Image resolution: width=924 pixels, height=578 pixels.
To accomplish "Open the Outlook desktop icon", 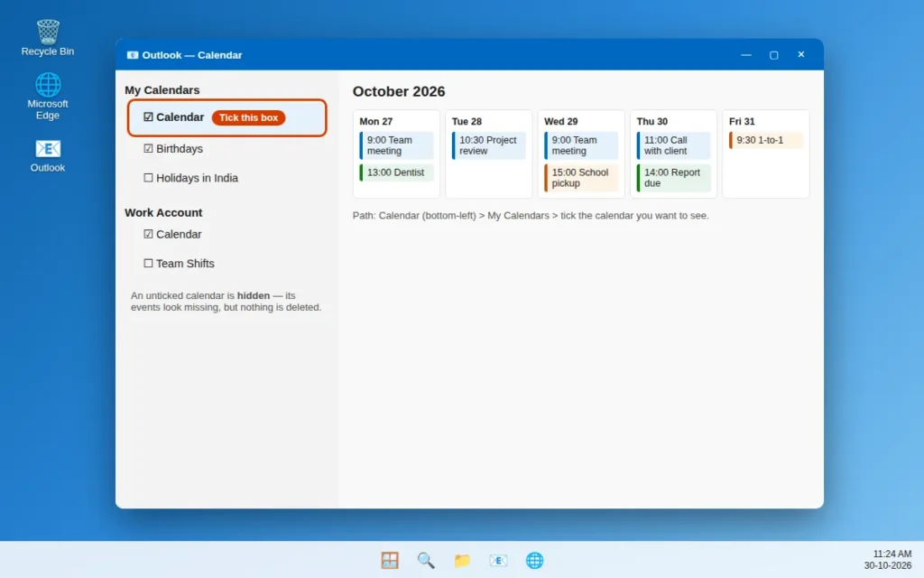I will (x=48, y=155).
